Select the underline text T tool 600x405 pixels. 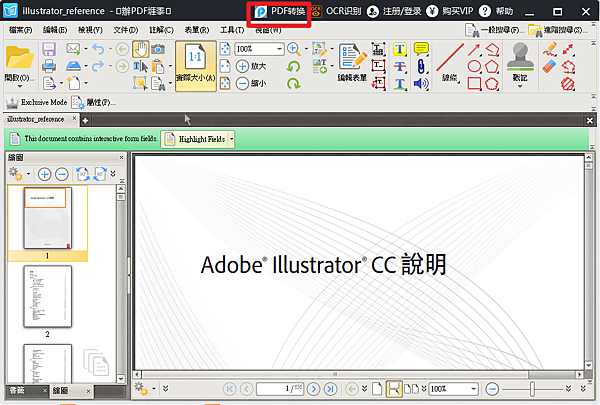[399, 83]
